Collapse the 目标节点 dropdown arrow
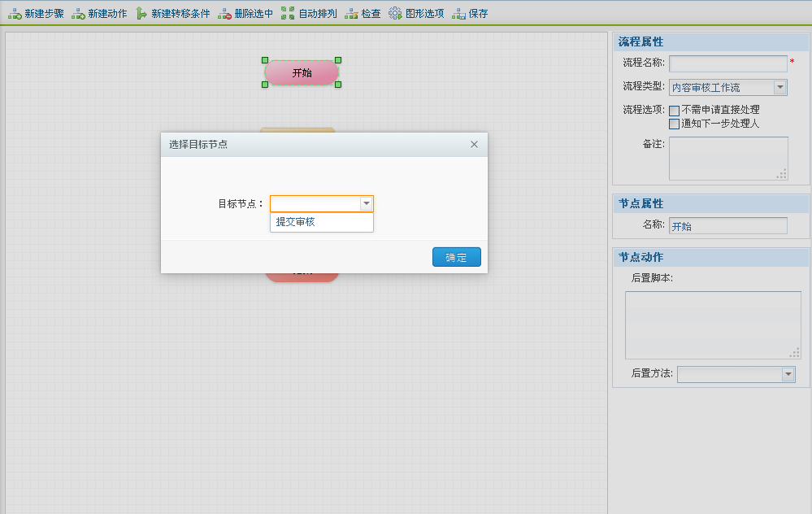This screenshot has width=812, height=514. click(x=367, y=204)
